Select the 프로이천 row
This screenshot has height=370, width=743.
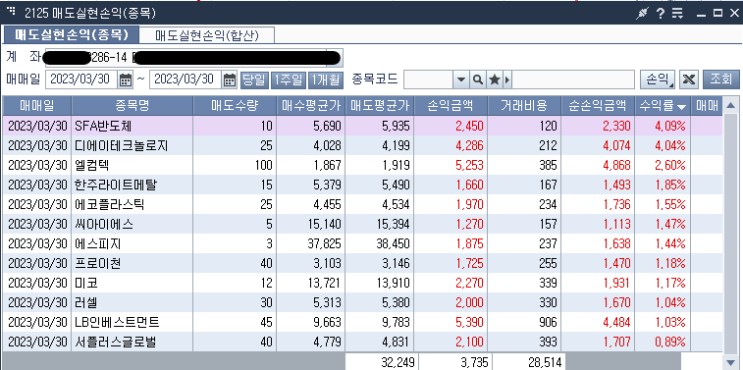(x=362, y=263)
